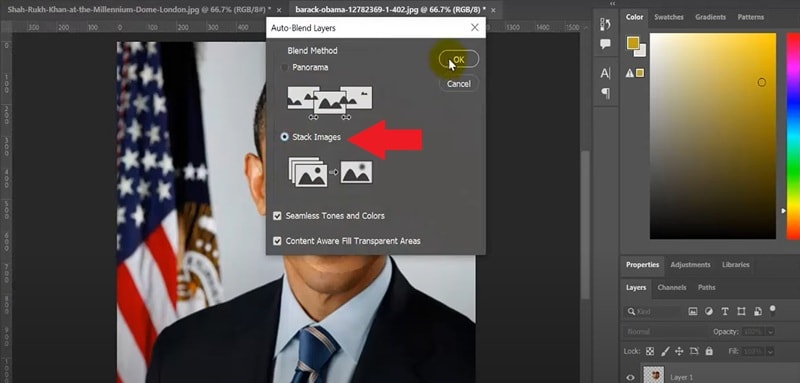Image resolution: width=800 pixels, height=383 pixels.
Task: Click the hue slider strip
Action: pos(793,136)
